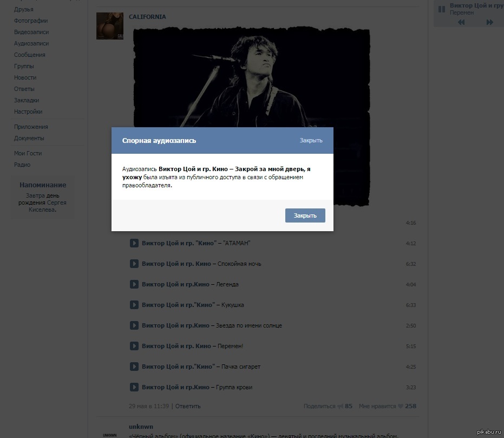Image resolution: width=504 pixels, height=438 pixels.
Task: Open the Настройки sidebar item
Action: pos(28,112)
